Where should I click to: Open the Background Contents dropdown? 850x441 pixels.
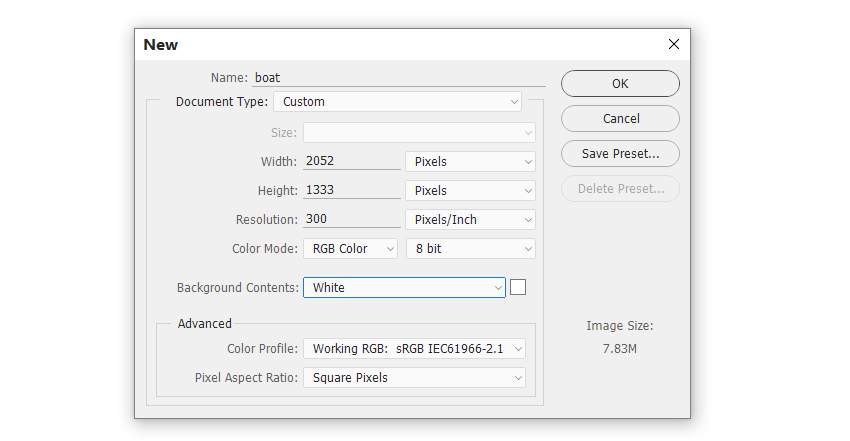(x=404, y=288)
